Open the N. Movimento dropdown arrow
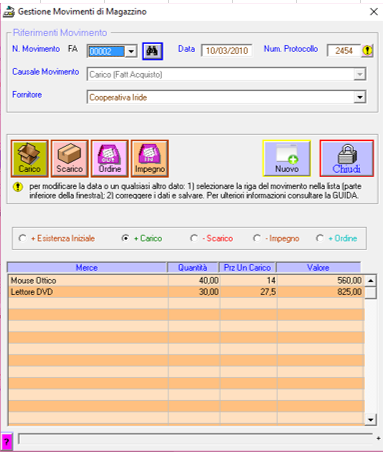 click(131, 51)
